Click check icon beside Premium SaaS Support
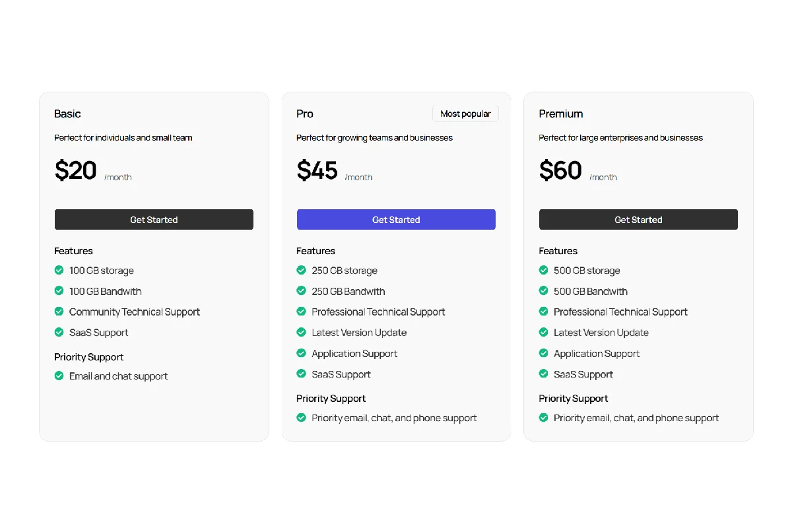The width and height of the screenshot is (792, 532). pyautogui.click(x=543, y=374)
